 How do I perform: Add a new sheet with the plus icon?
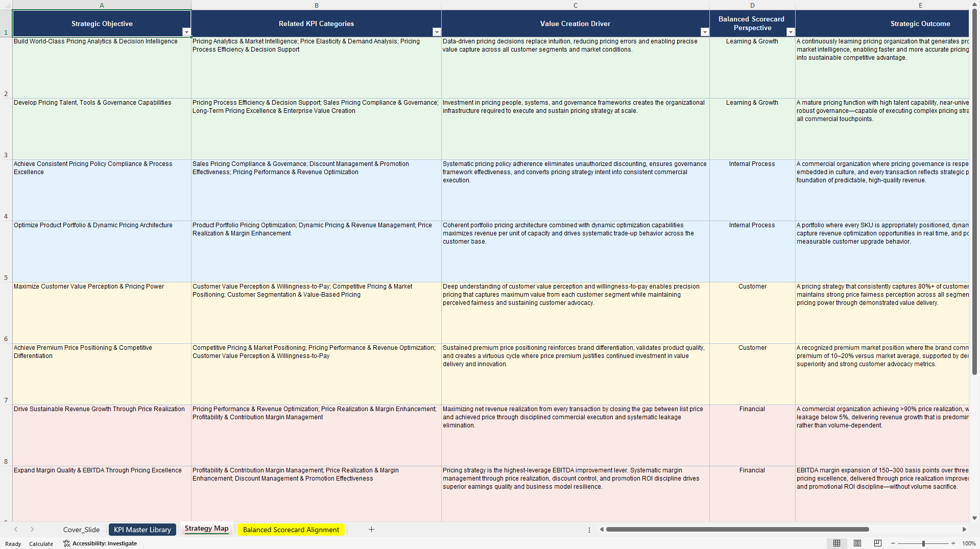click(371, 530)
